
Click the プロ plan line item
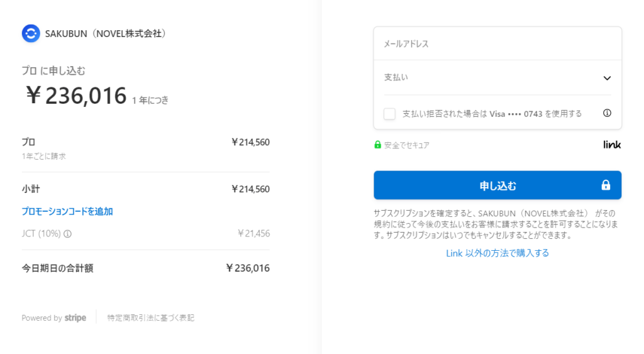click(146, 148)
